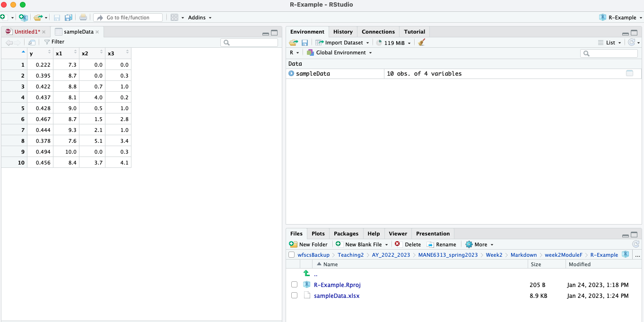Click the Print icon in the toolbar
This screenshot has height=322, width=644.
click(x=83, y=17)
